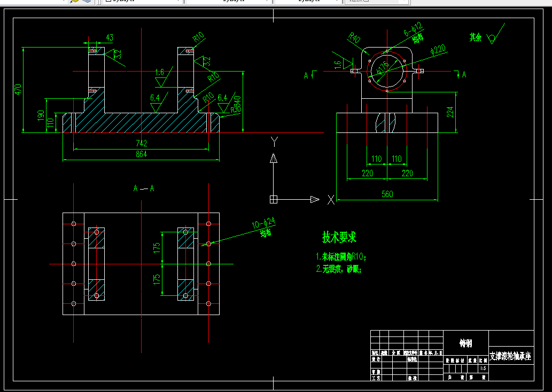Click the Y axis label of UCS
The image size is (552, 392).
(x=274, y=142)
